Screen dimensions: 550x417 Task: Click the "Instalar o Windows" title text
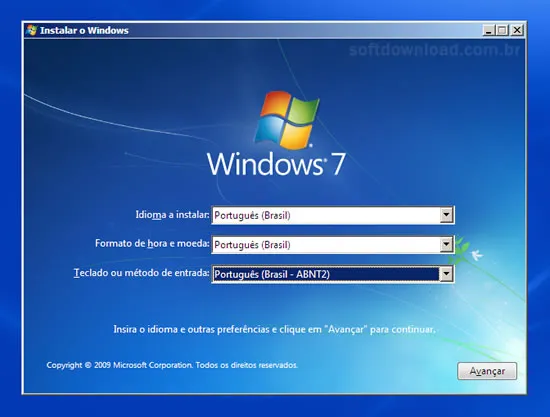84,31
